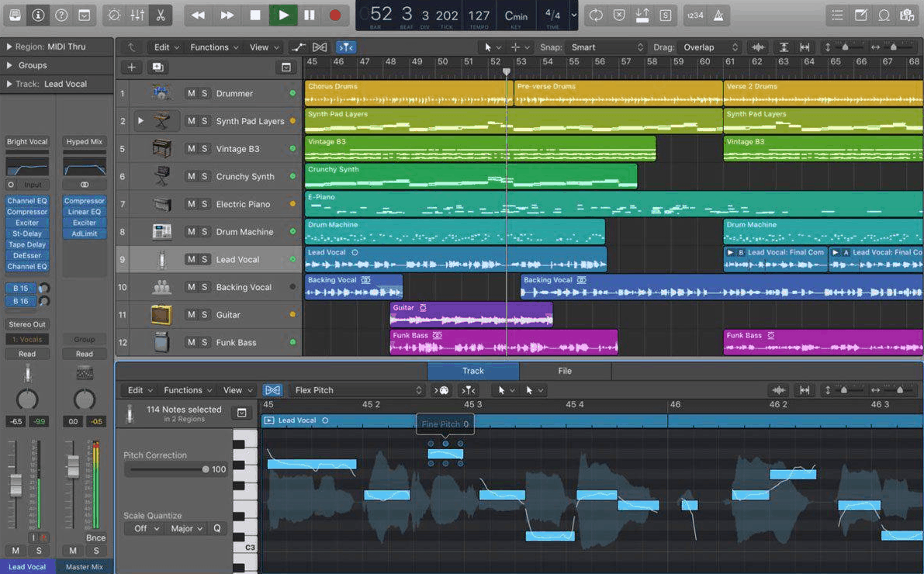Open the Flex Pitch mode dropdown
The height and width of the screenshot is (574, 924).
[x=357, y=390]
